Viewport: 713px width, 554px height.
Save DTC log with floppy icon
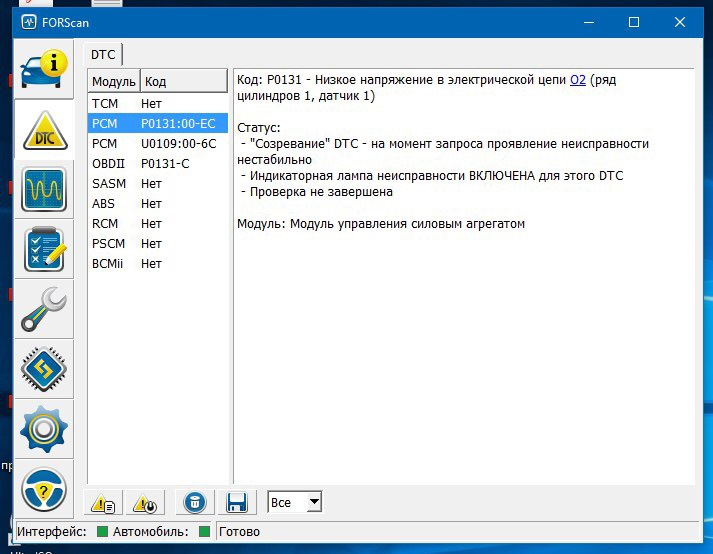tap(237, 503)
